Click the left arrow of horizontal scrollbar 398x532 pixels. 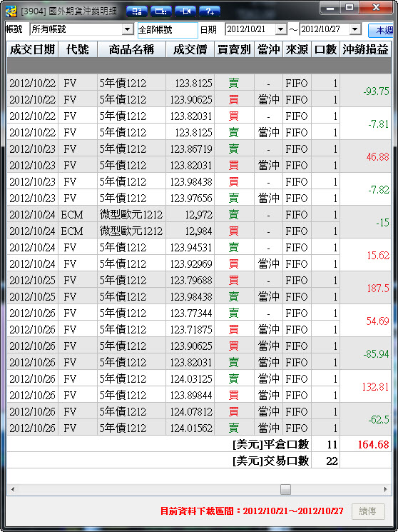13,489
